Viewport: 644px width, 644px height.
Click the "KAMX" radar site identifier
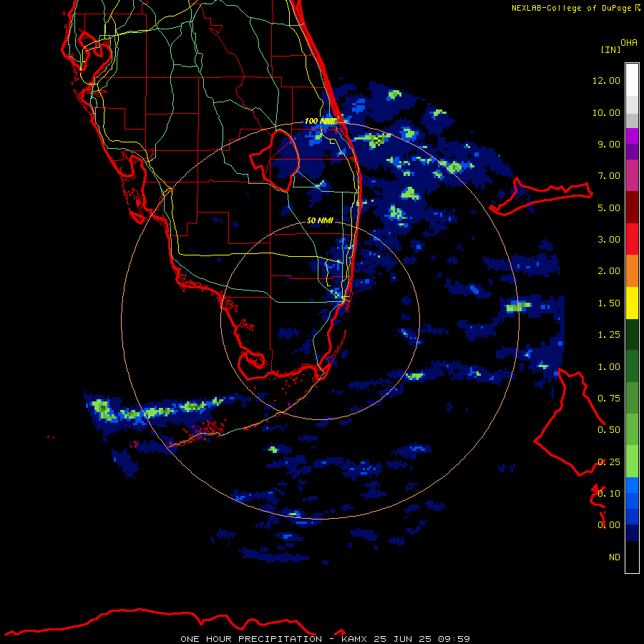pyautogui.click(x=355, y=639)
